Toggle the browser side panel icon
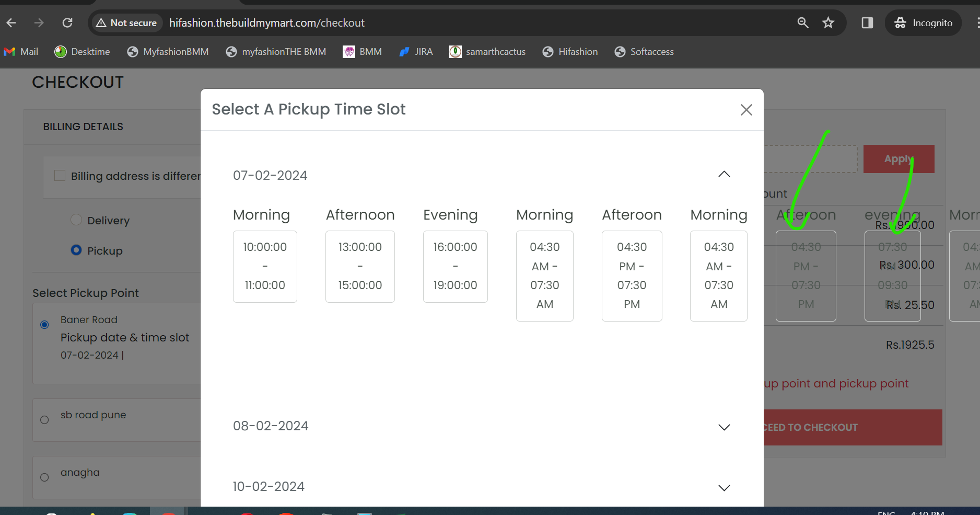The height and width of the screenshot is (515, 980). (x=867, y=22)
